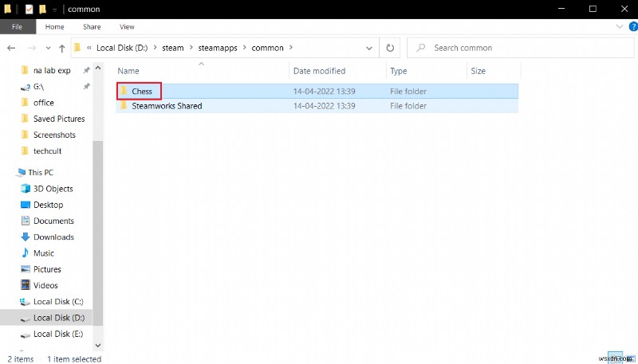The image size is (638, 364).
Task: Open the File menu
Action: point(17,27)
